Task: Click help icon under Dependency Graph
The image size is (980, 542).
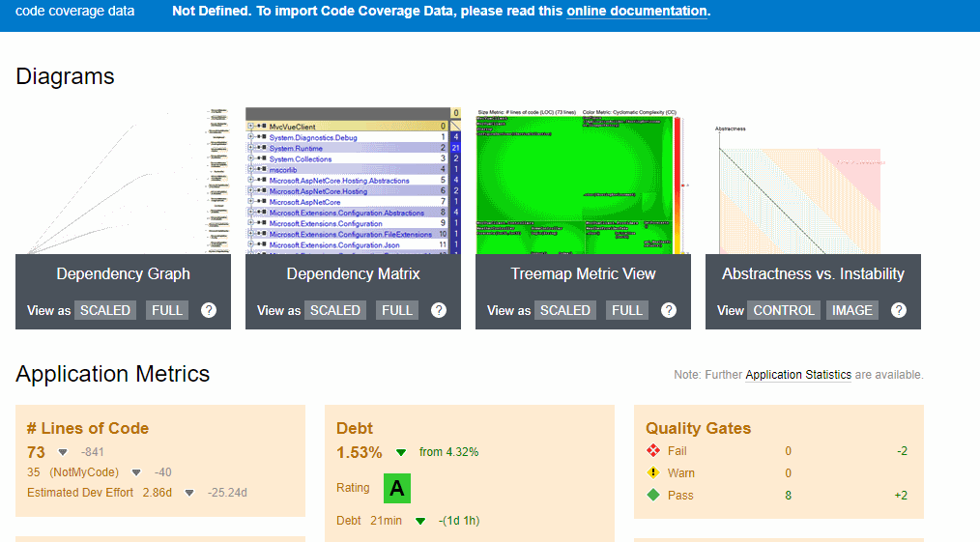Action: click(208, 310)
